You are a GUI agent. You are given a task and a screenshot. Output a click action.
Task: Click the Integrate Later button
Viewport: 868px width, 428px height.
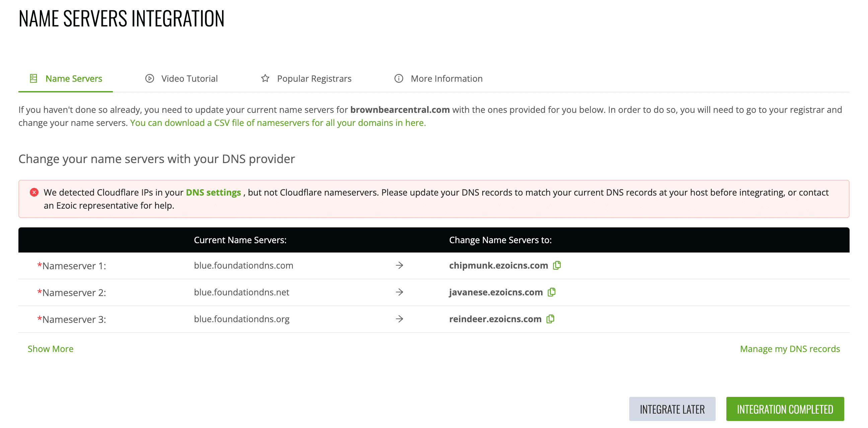[x=672, y=409]
